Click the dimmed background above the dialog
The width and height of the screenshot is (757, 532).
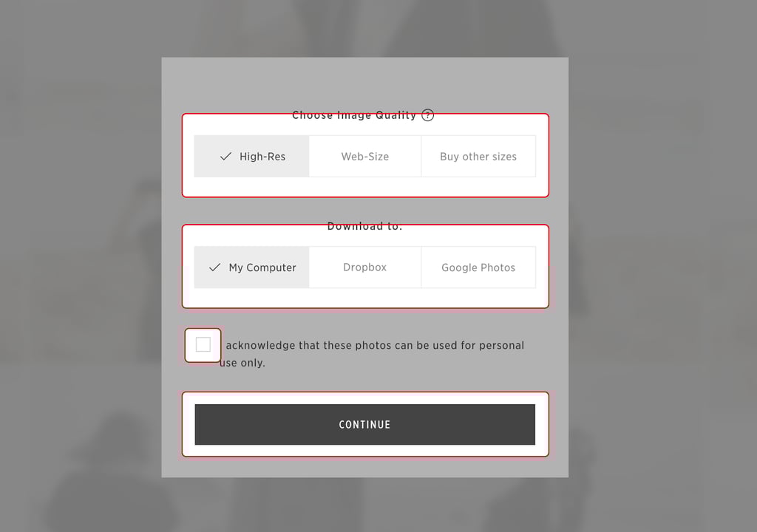point(365,29)
